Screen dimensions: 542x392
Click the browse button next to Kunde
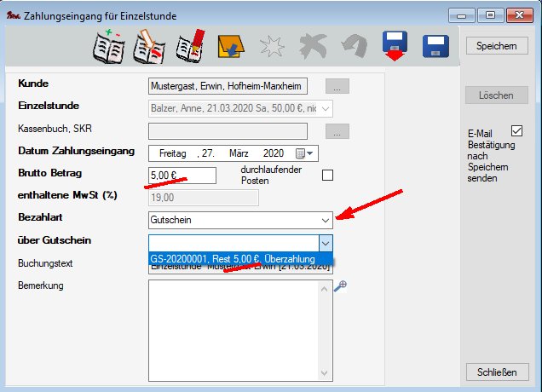pos(338,87)
